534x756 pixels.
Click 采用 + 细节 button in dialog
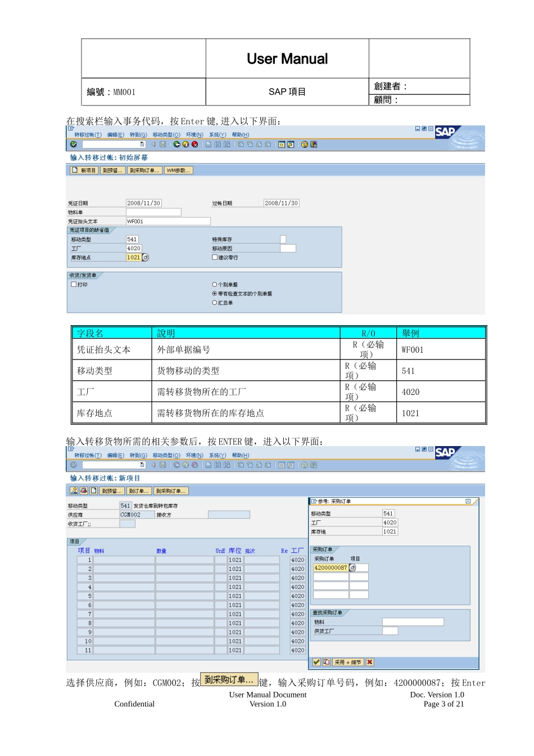pyautogui.click(x=348, y=662)
